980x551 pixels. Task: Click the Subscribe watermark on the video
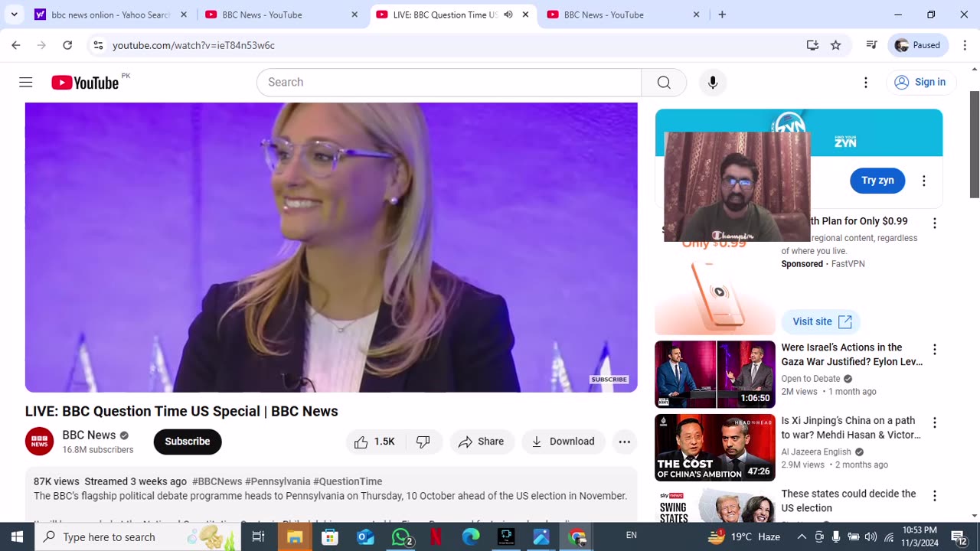[609, 380]
